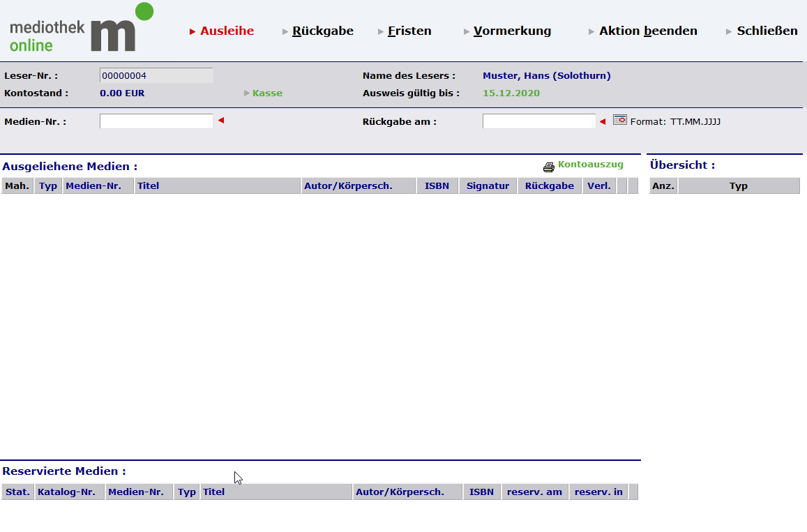Click into the Rückgabe am date field
The width and height of the screenshot is (807, 532).
pos(538,121)
